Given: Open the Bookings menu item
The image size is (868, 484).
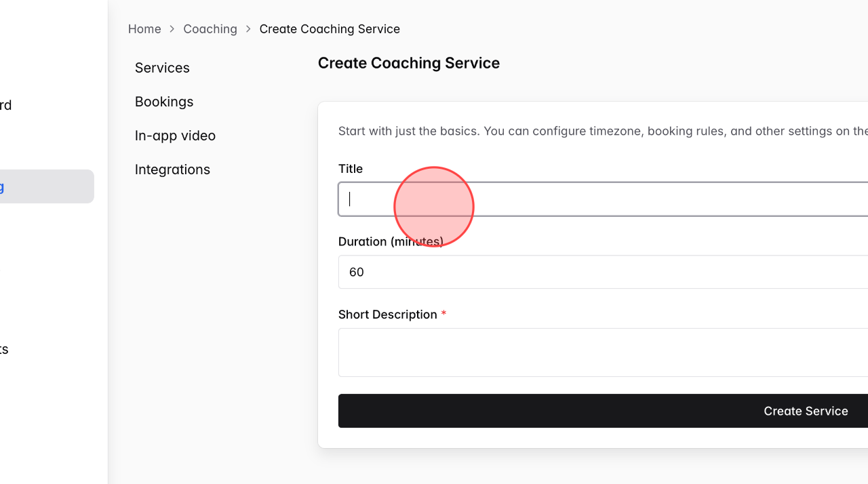Looking at the screenshot, I should click(164, 102).
